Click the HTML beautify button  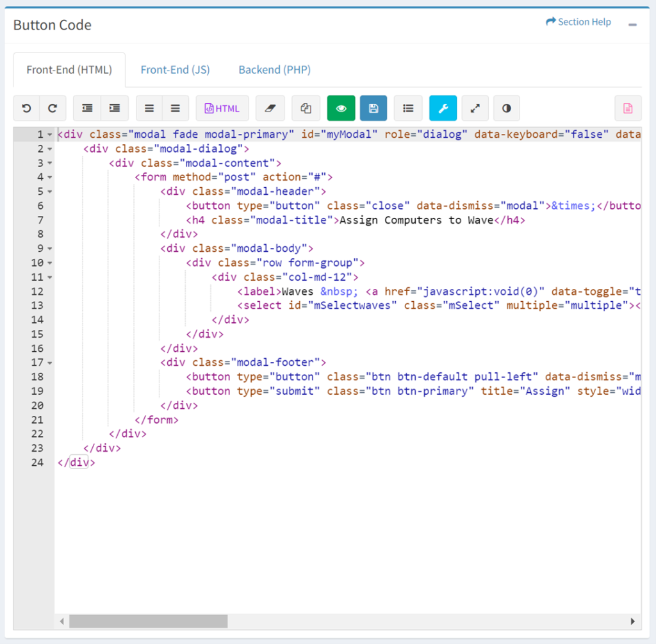tap(222, 108)
